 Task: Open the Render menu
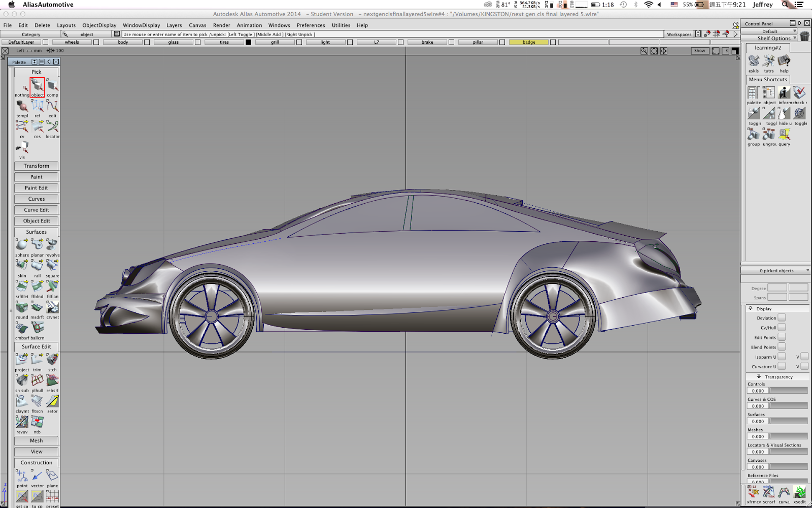[x=221, y=25]
